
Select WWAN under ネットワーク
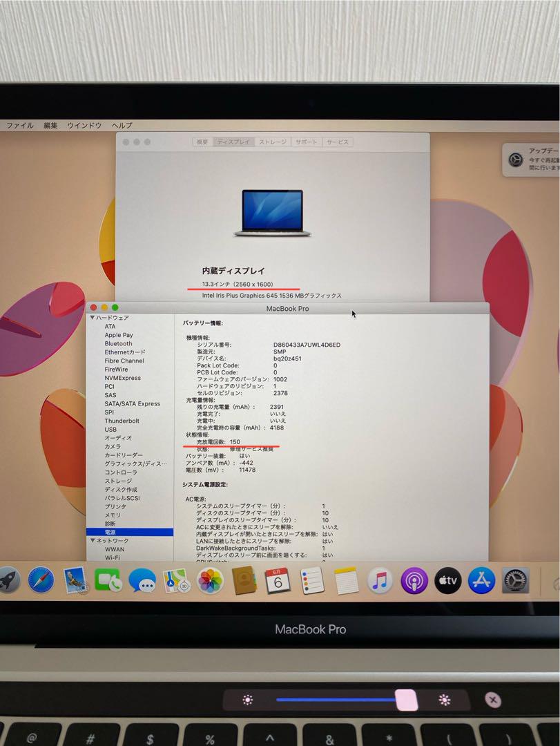(115, 549)
